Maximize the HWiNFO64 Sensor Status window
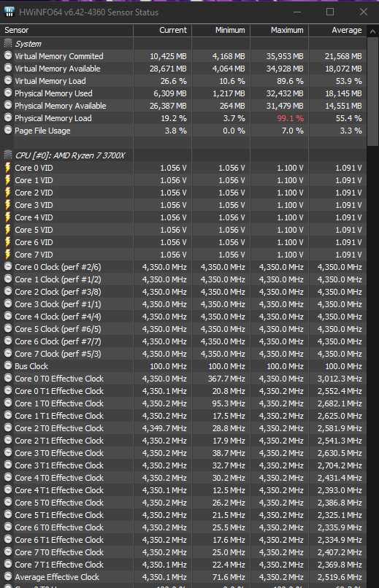The width and height of the screenshot is (379, 588). click(330, 12)
